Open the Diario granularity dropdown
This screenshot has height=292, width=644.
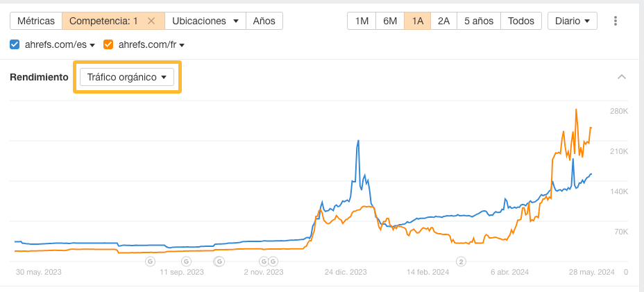pos(572,21)
